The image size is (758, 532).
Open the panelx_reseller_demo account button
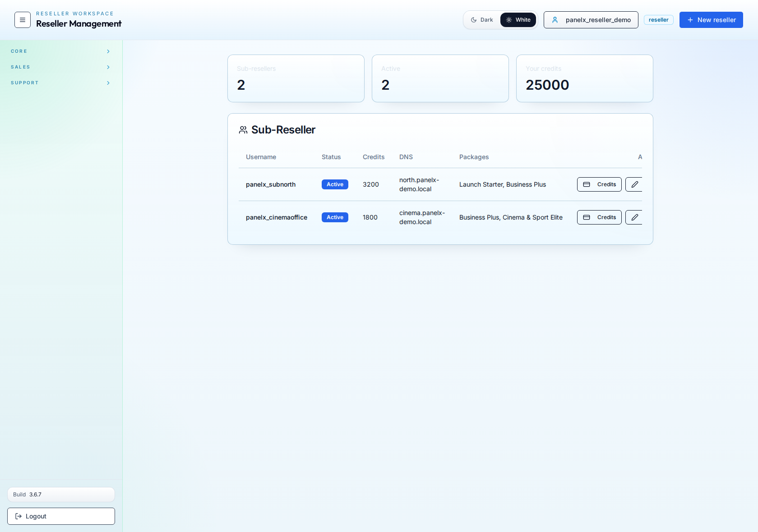click(x=591, y=20)
